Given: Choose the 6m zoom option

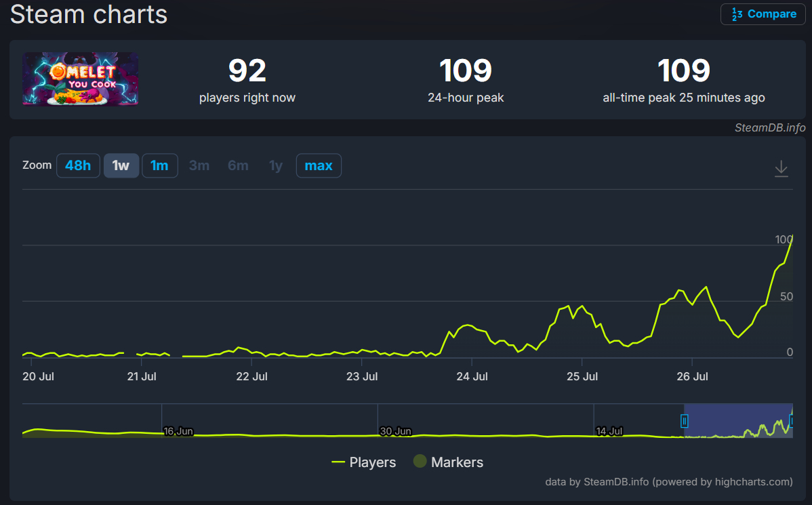Looking at the screenshot, I should (238, 165).
